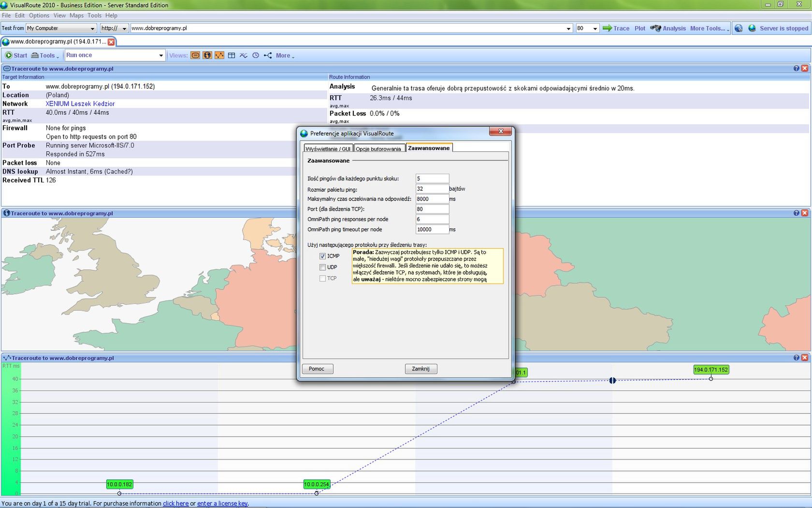Click the globe settings icon beside More Tools
This screenshot has width=812, height=508.
pos(739,29)
